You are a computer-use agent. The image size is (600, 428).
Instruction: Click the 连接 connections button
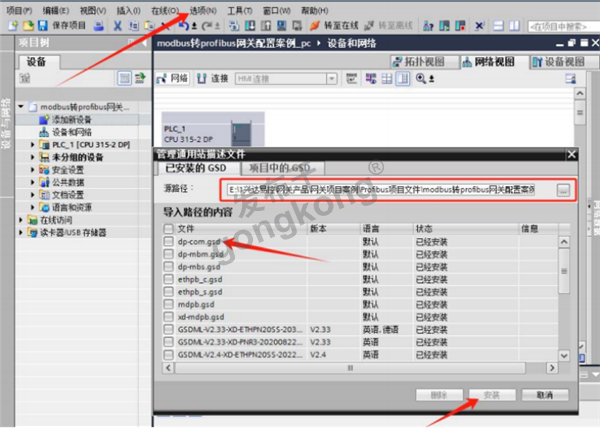pyautogui.click(x=212, y=78)
